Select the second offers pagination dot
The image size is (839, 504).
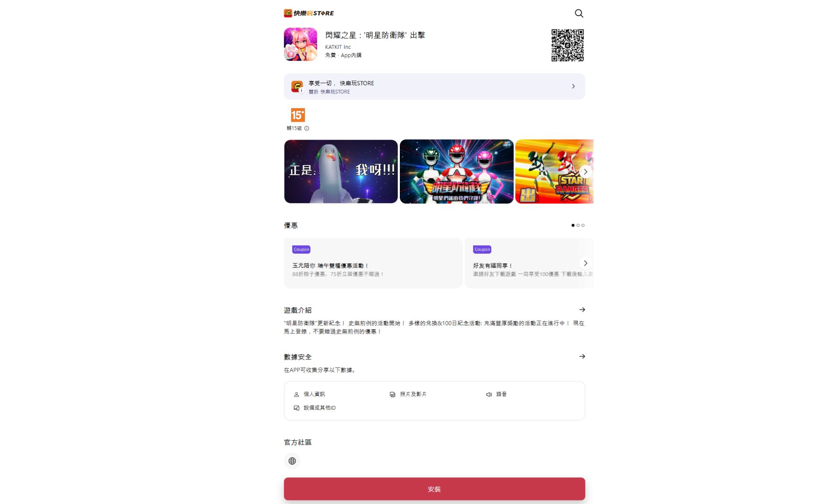tap(578, 225)
